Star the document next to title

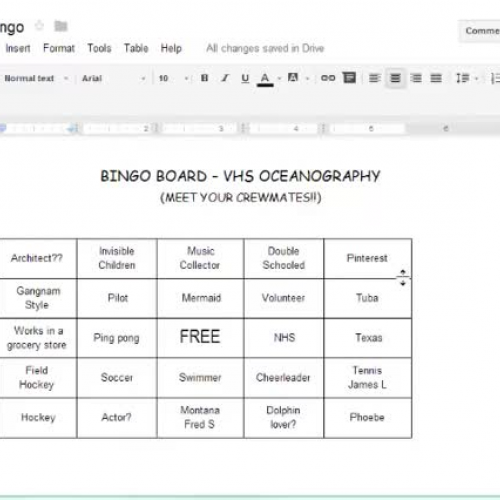39,26
